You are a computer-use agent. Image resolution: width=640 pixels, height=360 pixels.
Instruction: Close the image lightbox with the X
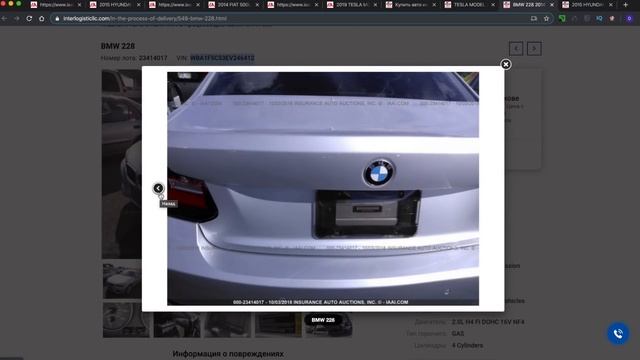[x=506, y=64]
